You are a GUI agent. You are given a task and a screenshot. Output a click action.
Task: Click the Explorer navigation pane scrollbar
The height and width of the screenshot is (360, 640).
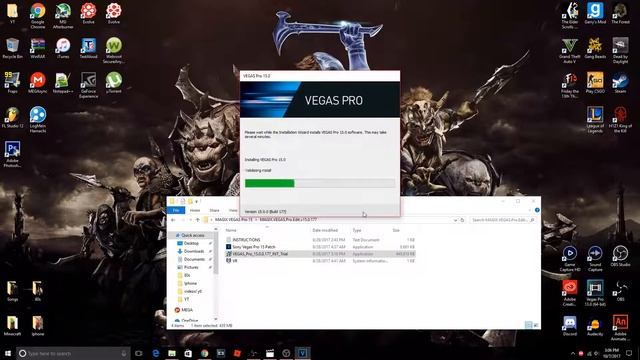pos(216,253)
